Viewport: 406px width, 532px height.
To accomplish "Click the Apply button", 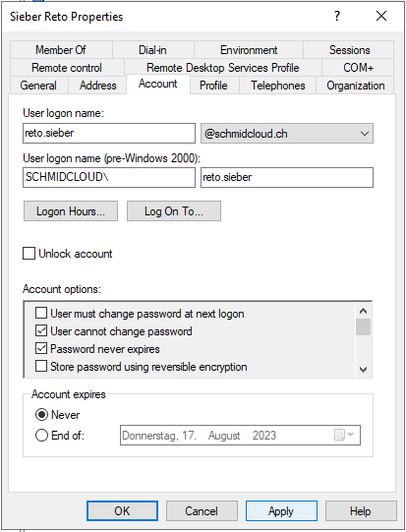I will (281, 511).
